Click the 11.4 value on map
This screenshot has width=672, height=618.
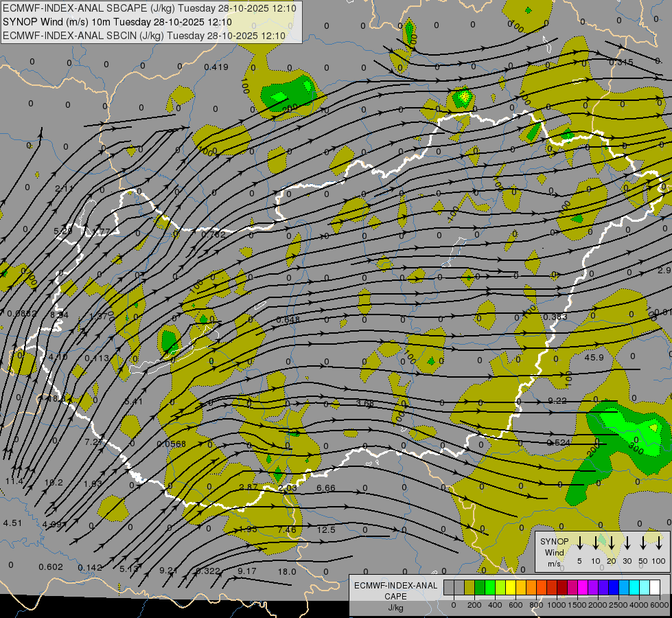pos(14,481)
